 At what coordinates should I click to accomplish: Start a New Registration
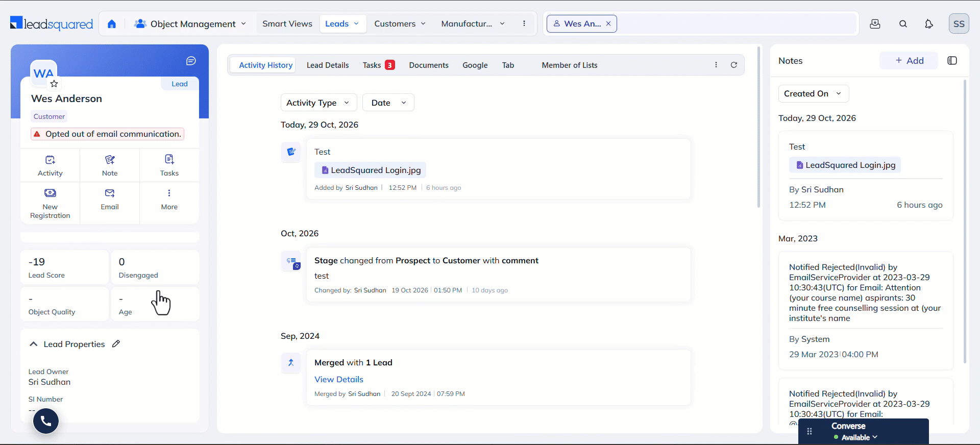[50, 203]
